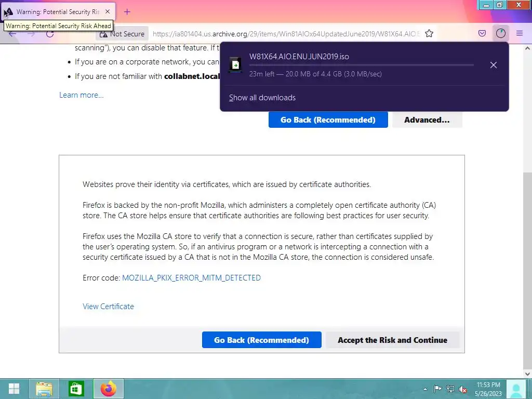Viewport: 532px width, 399px height.
Task: Click the download progress bar
Action: [362, 65]
